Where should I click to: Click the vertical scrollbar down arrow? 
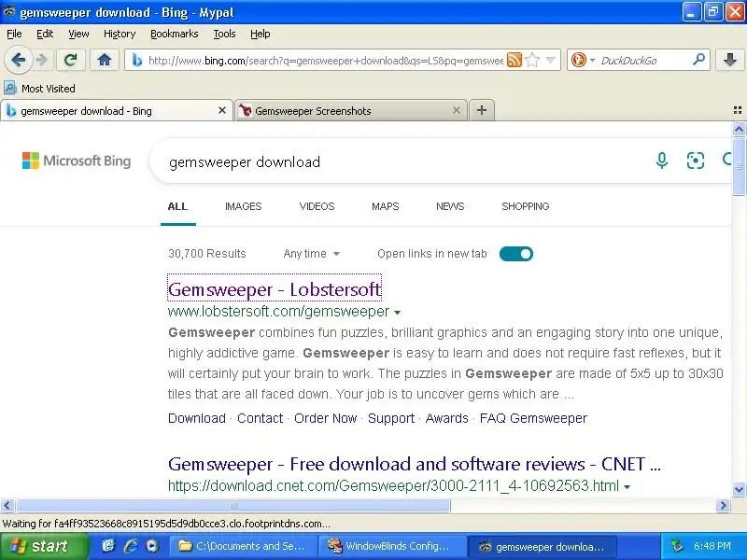[739, 489]
